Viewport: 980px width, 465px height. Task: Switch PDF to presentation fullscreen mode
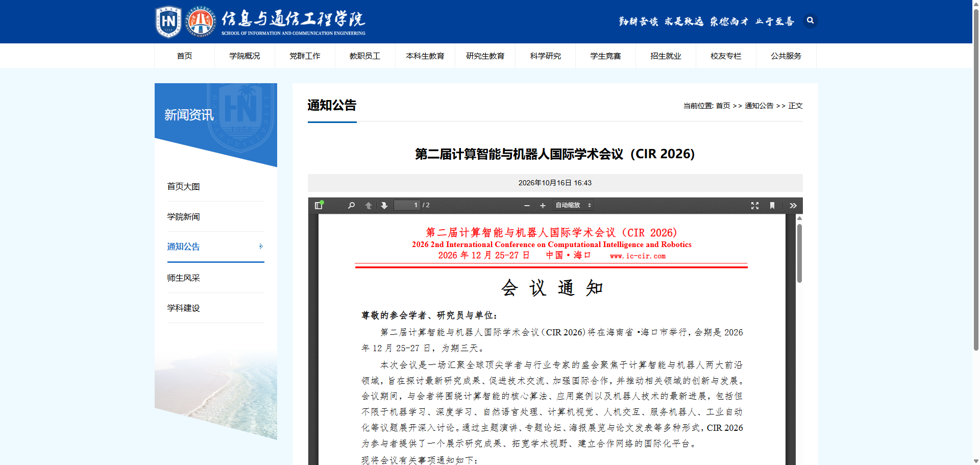click(755, 205)
